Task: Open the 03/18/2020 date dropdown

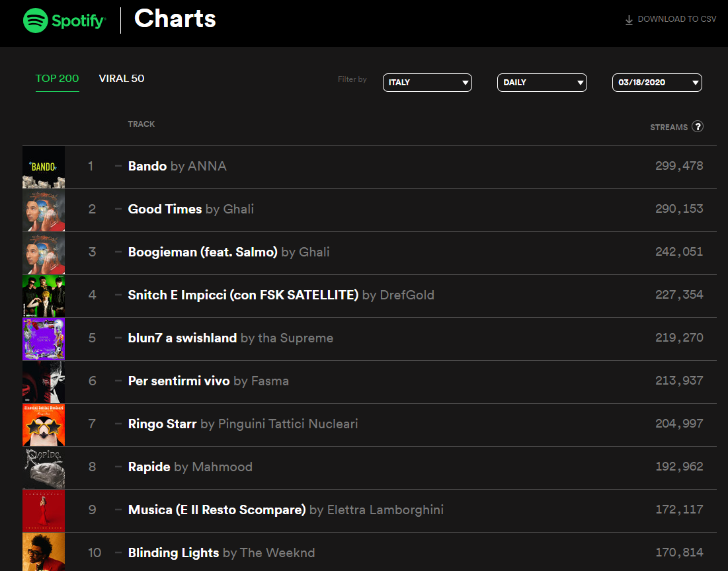Action: (657, 83)
